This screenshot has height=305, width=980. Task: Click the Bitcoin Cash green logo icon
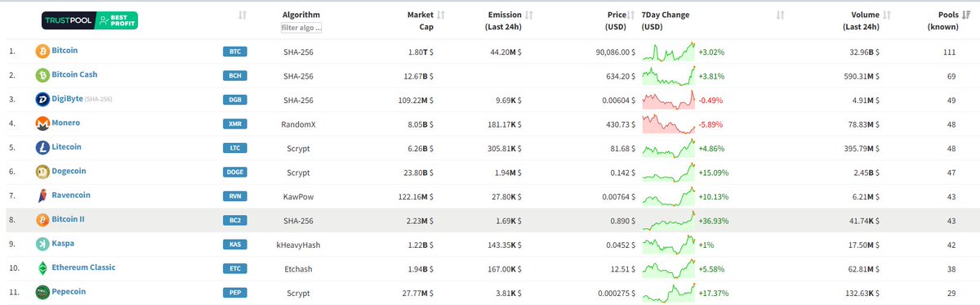click(x=42, y=75)
